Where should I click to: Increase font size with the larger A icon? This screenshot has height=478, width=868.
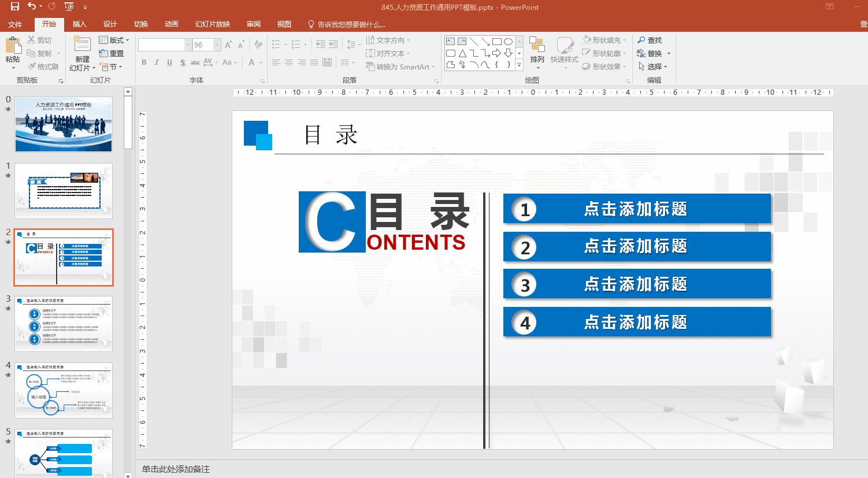tap(228, 45)
